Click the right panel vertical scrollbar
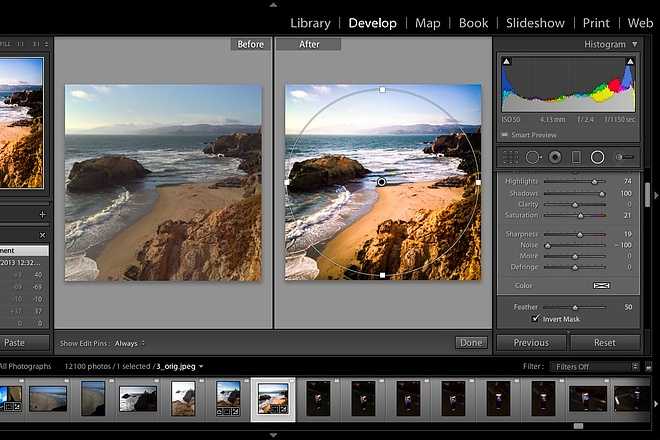Image resolution: width=660 pixels, height=440 pixels. [647, 195]
